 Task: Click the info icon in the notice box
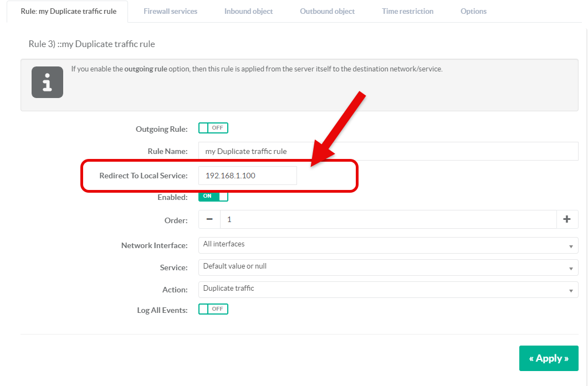click(x=47, y=82)
